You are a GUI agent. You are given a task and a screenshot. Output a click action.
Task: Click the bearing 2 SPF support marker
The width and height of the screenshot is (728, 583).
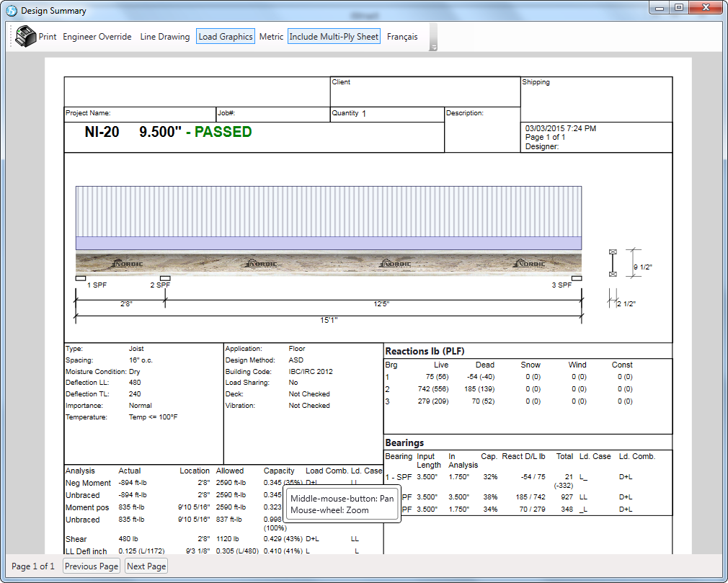[x=165, y=278]
